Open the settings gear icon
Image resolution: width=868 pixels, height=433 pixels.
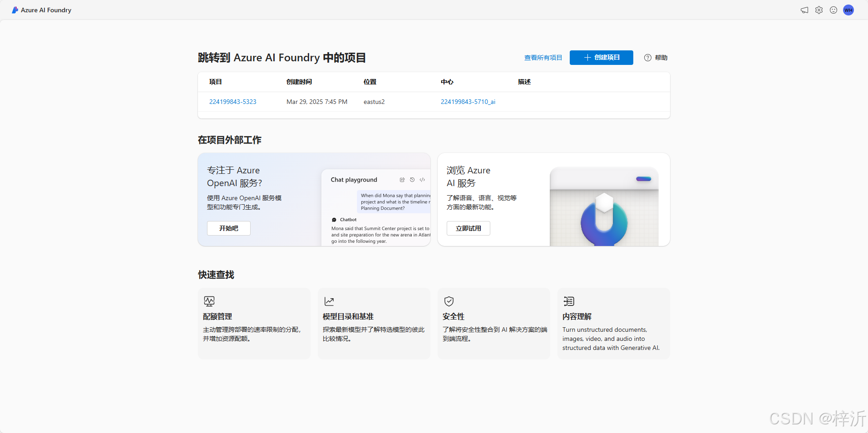pos(819,10)
